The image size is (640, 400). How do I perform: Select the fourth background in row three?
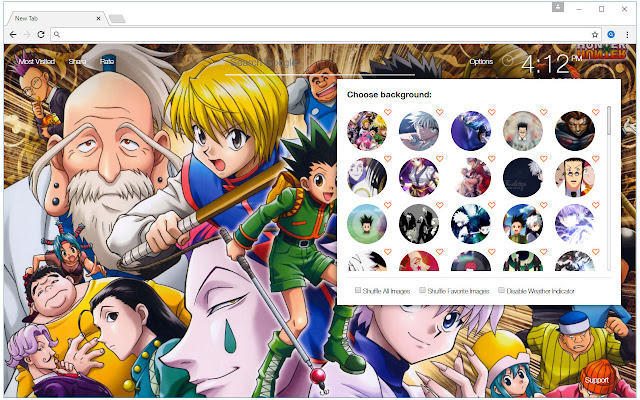[523, 224]
